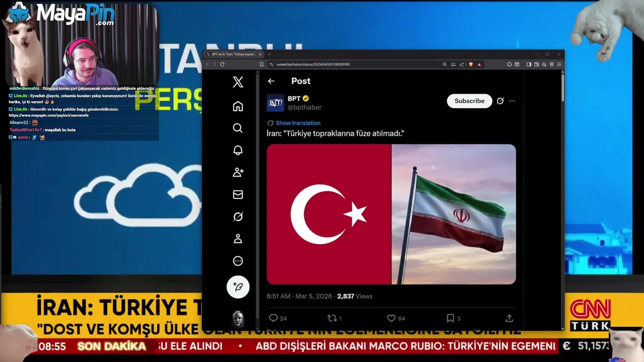Open Brave VPN shield icon in toolbar
This screenshot has height=362, width=644.
click(551, 64)
